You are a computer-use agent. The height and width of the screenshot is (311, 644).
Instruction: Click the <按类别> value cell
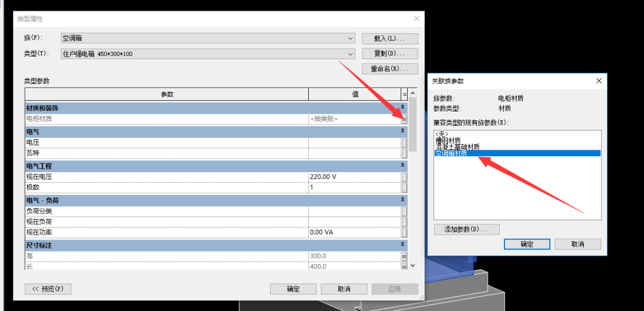click(355, 119)
